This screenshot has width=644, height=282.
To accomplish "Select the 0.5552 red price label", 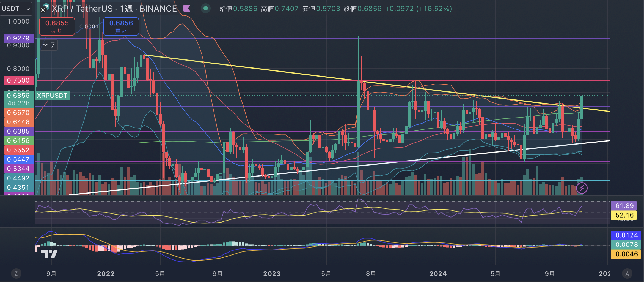I will (19, 150).
